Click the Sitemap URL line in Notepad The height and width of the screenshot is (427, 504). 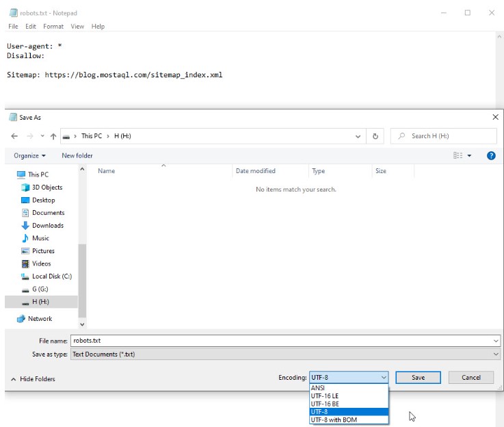point(114,75)
